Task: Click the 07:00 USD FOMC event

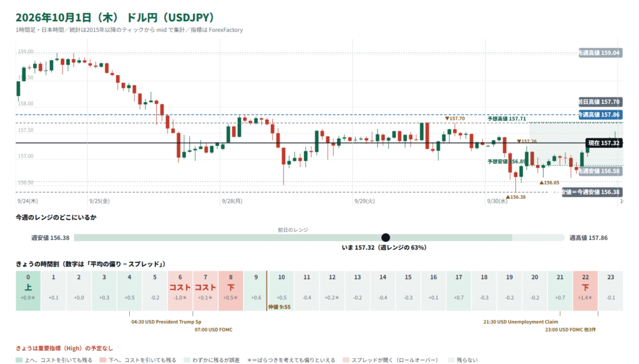Action: tap(213, 329)
